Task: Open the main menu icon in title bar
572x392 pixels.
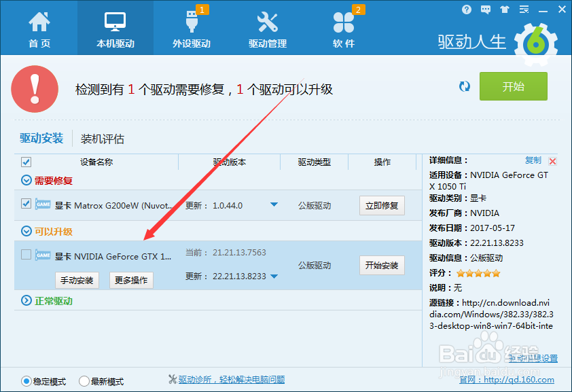Action: point(524,10)
